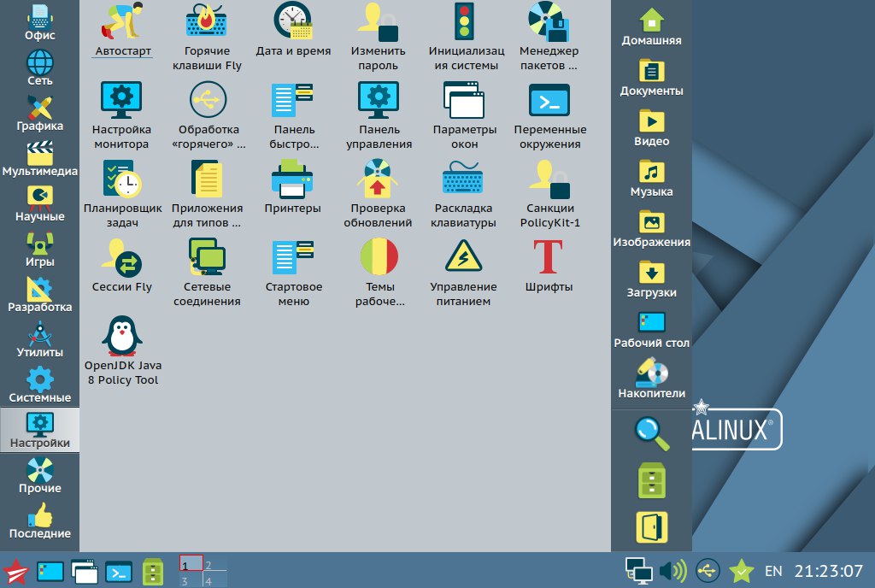The width and height of the screenshot is (875, 588).
Task: Select the Научные menu category
Action: point(39,203)
